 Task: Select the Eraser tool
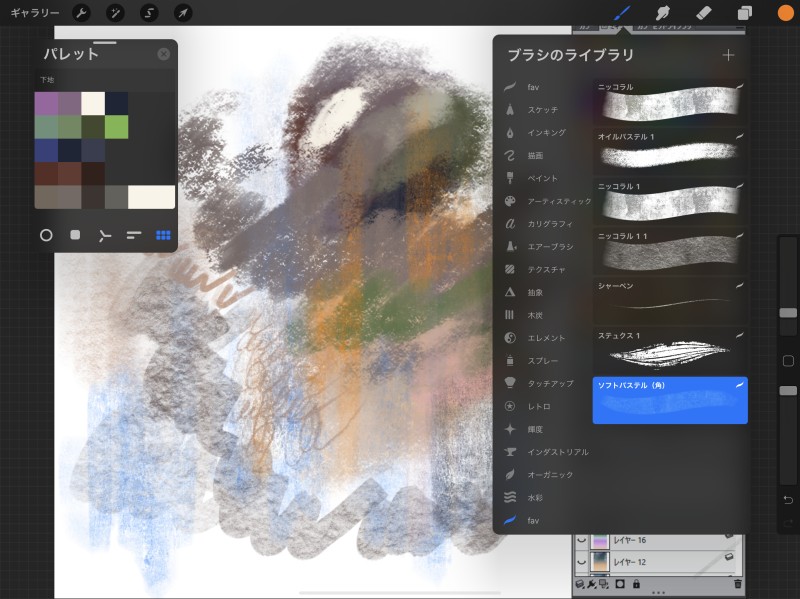pos(704,13)
